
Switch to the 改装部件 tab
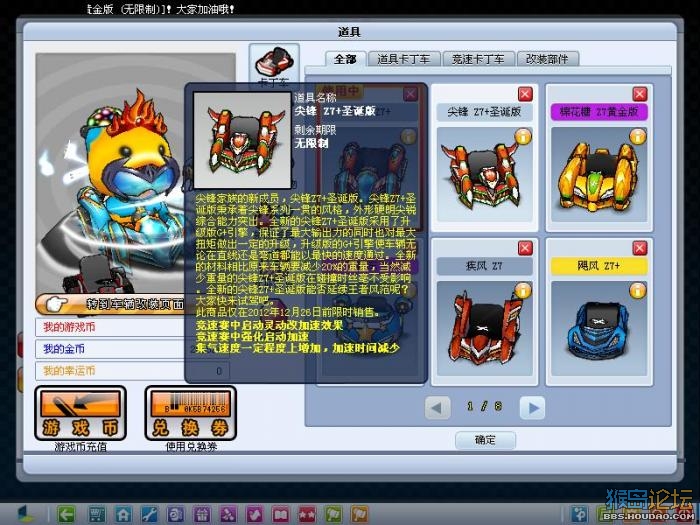(547, 59)
